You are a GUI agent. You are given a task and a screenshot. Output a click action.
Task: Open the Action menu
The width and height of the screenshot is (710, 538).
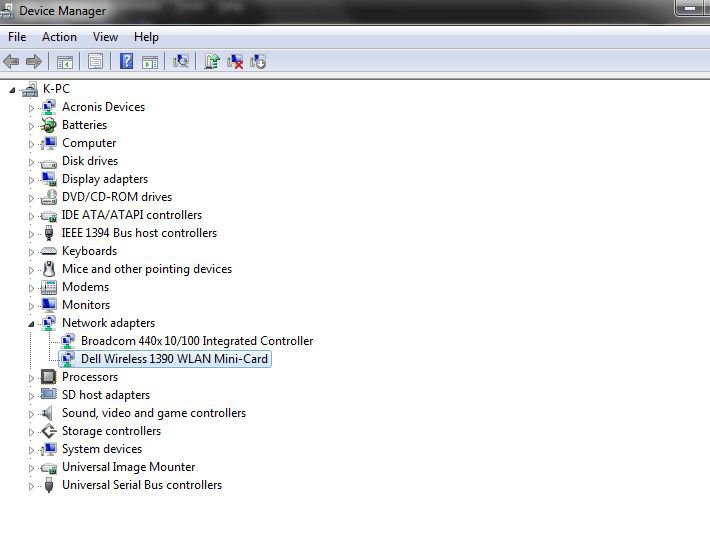pos(59,37)
